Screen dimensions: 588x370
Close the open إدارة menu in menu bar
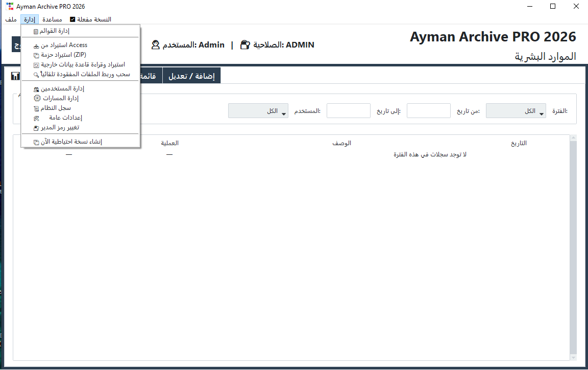pos(30,19)
